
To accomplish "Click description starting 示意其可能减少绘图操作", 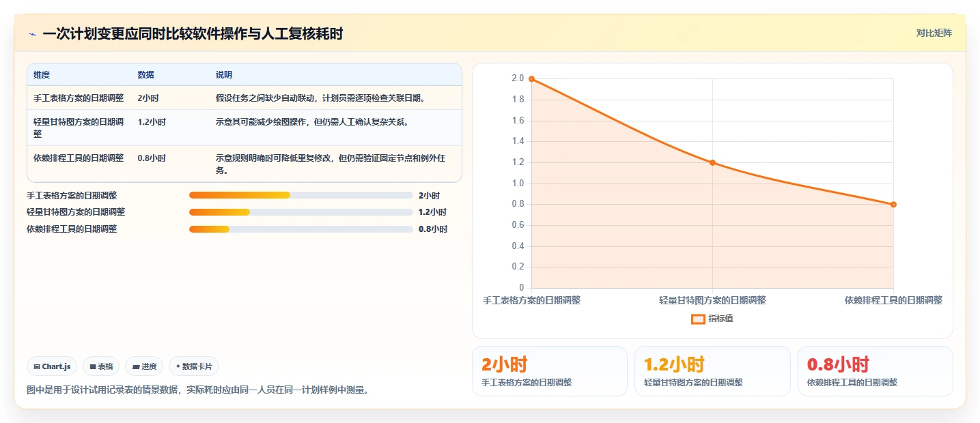I will [x=312, y=121].
